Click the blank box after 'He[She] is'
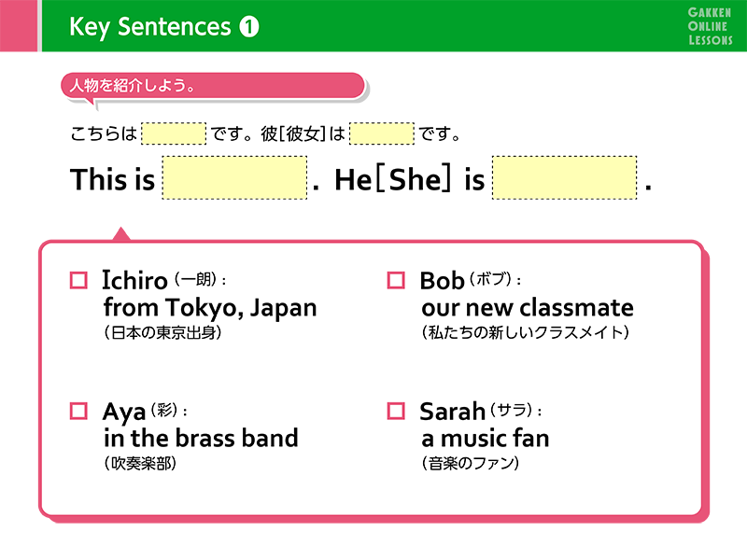This screenshot has width=747, height=560. point(565,177)
